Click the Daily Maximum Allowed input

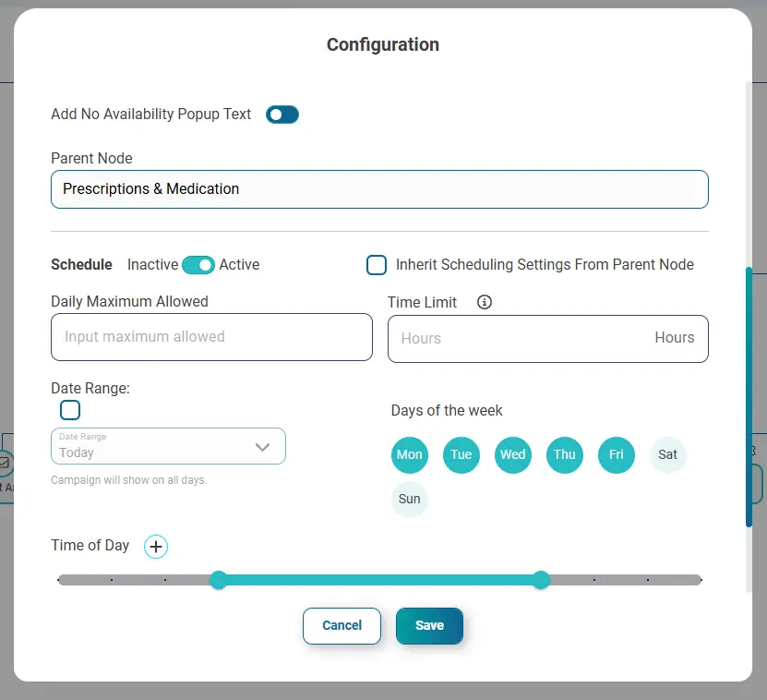[211, 337]
